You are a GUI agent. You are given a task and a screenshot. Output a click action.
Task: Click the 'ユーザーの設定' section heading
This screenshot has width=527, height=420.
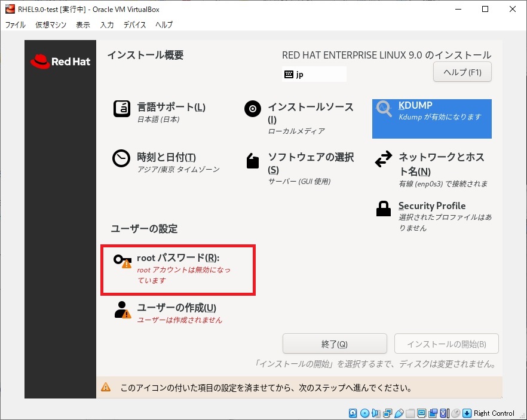144,229
